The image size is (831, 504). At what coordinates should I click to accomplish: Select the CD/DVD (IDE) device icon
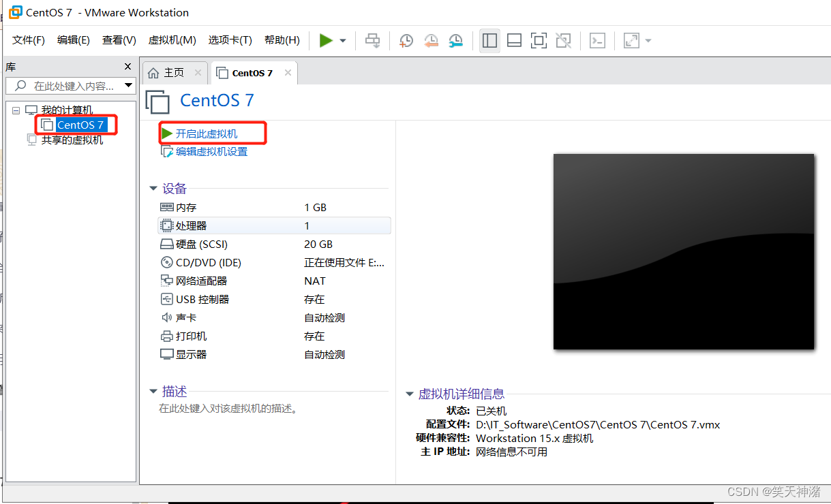tap(167, 262)
